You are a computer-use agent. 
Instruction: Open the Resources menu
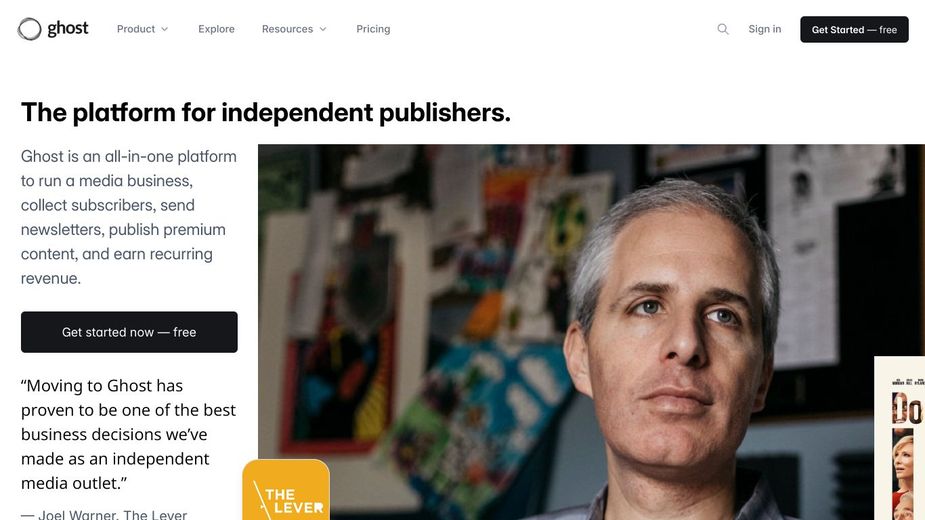pos(294,29)
